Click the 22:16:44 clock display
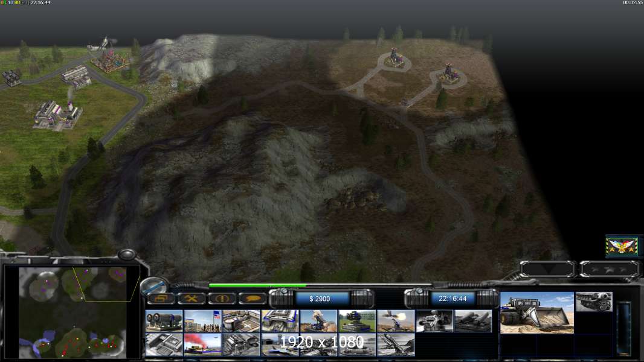This screenshot has width=644, height=362. [x=452, y=299]
